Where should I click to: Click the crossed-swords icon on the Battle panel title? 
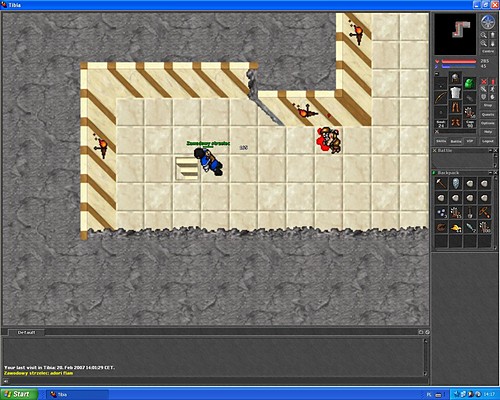point(435,151)
